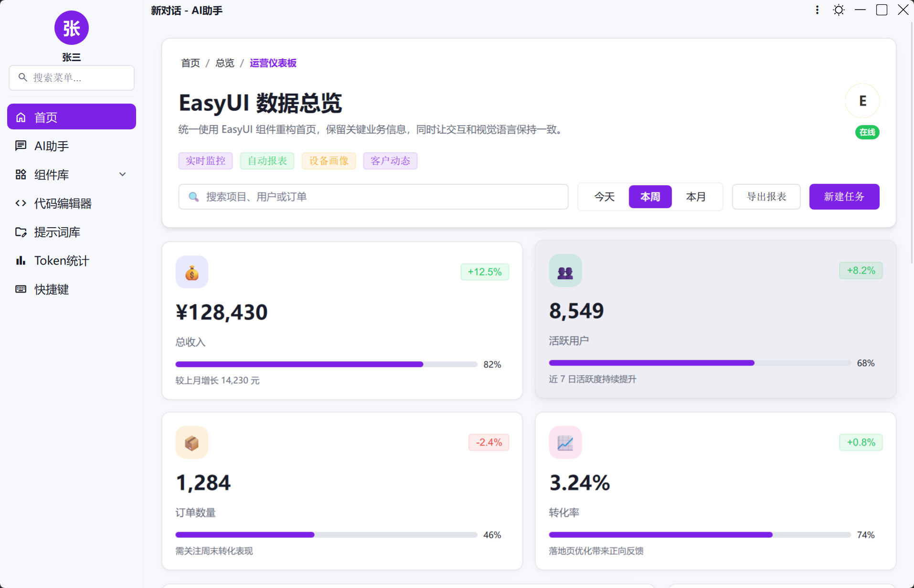Open the three-dot more options menu
Image resolution: width=914 pixels, height=588 pixels.
[817, 10]
